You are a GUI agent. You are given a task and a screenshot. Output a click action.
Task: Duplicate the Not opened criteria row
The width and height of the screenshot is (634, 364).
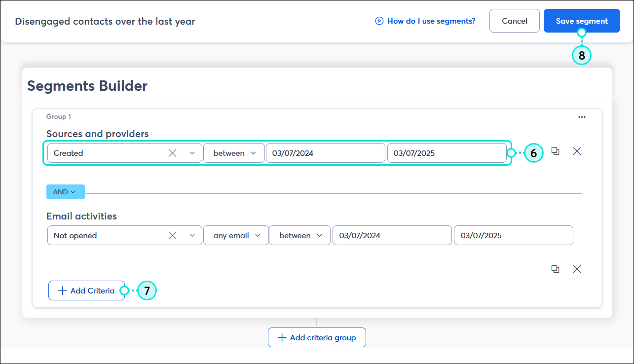[555, 269]
